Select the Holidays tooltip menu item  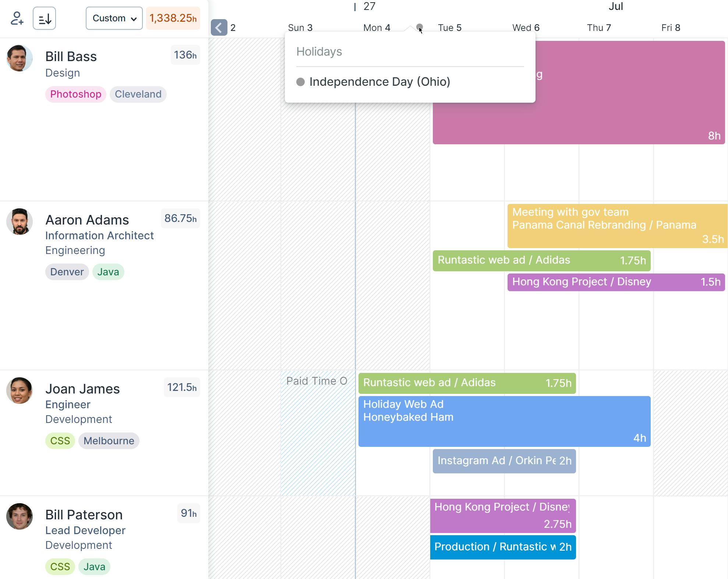pos(319,52)
